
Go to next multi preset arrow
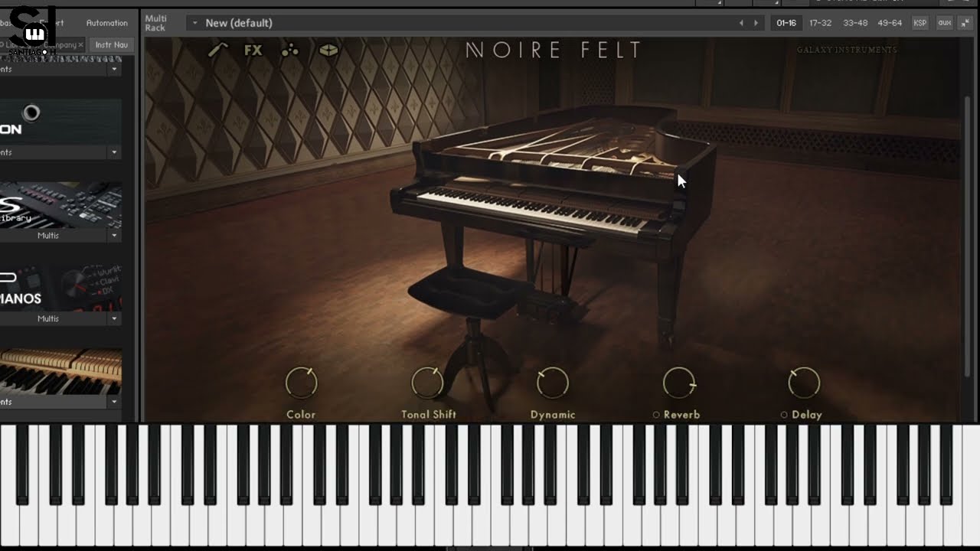click(x=756, y=23)
